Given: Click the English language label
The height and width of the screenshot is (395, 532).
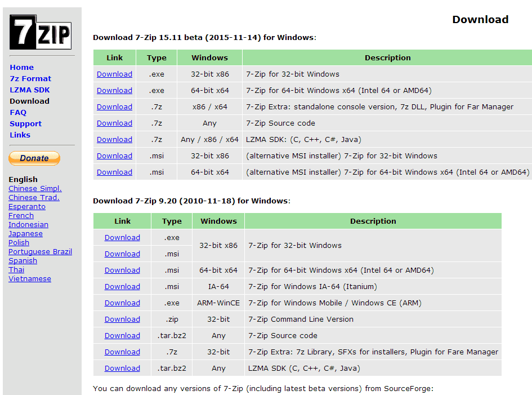Looking at the screenshot, I should tap(23, 179).
